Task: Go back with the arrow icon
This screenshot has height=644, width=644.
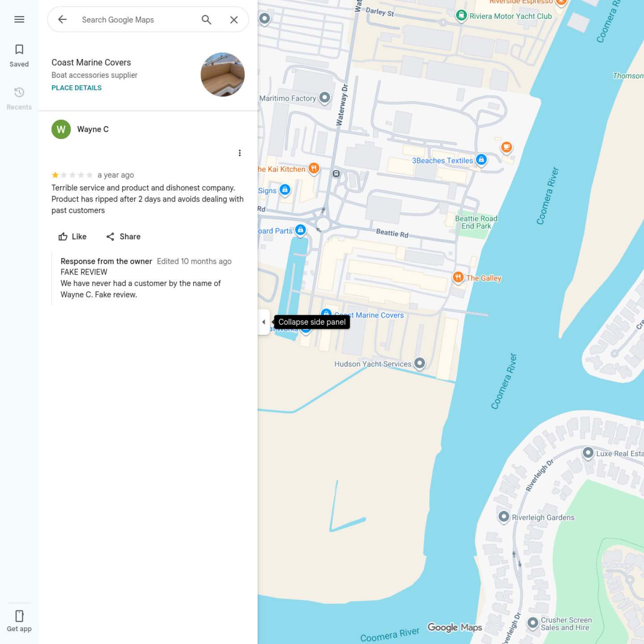Action: click(62, 19)
